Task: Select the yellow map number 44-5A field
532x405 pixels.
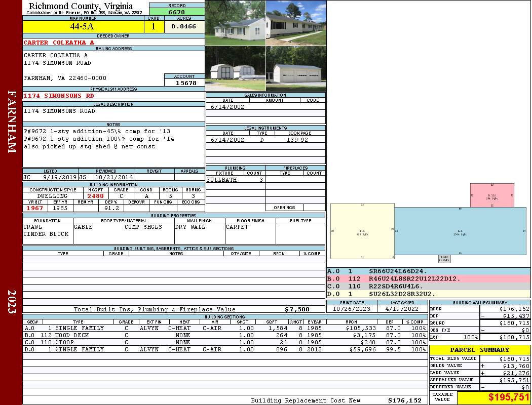Action: pyautogui.click(x=82, y=26)
